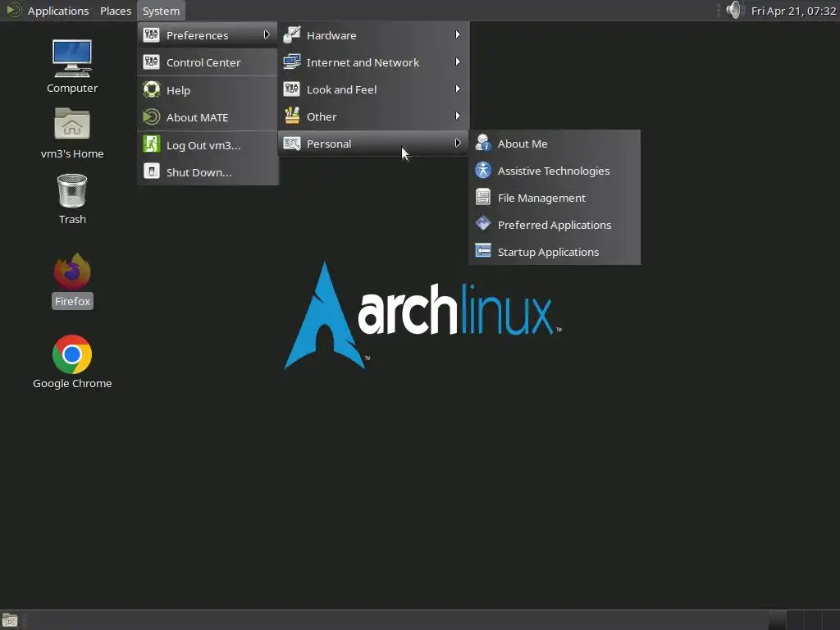Expand the Other submenu arrow
Viewport: 840px width, 630px height.
[458, 116]
